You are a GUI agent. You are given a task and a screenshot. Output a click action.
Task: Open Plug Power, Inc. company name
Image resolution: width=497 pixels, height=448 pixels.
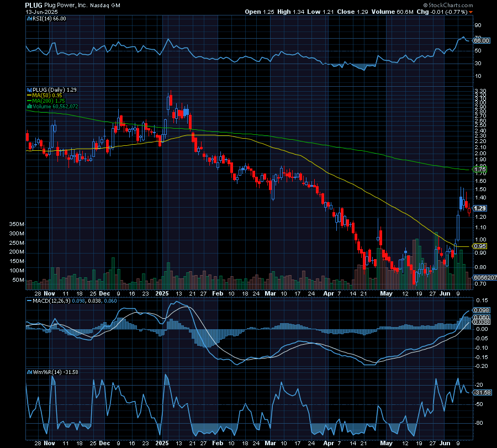click(x=61, y=5)
